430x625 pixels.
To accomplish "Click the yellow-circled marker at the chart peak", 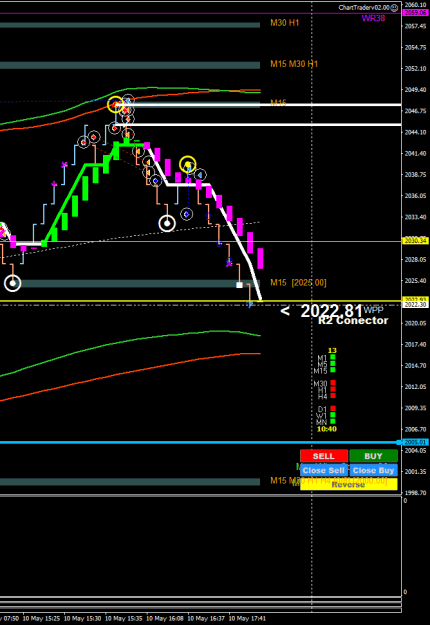I will coord(116,104).
